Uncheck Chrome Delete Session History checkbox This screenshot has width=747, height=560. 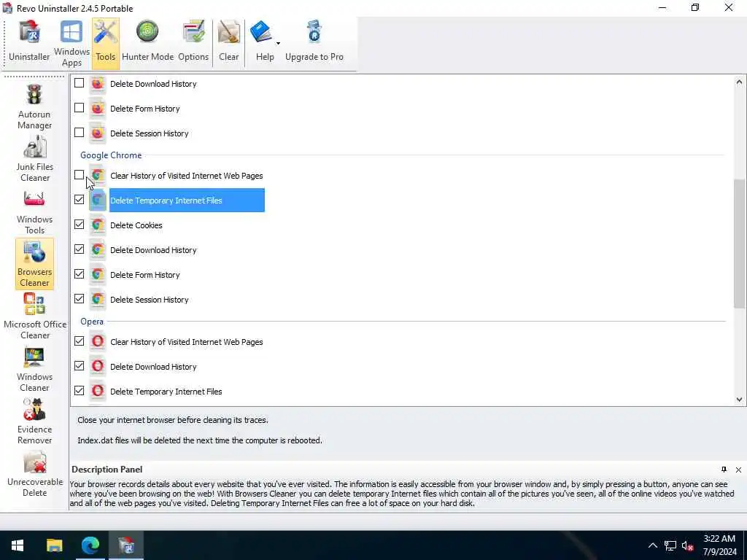tap(79, 299)
